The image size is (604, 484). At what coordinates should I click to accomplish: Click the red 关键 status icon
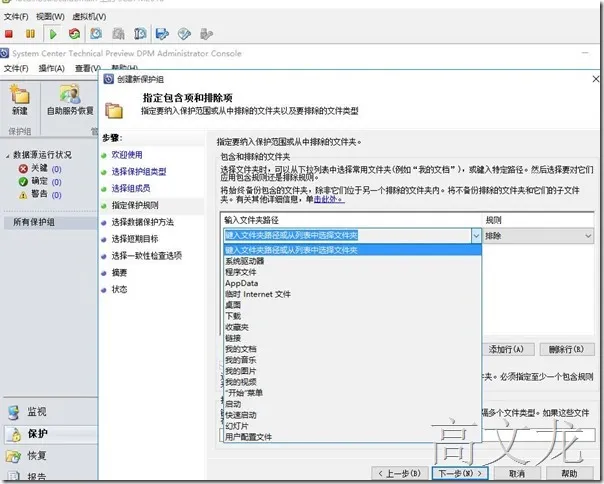[x=23, y=169]
